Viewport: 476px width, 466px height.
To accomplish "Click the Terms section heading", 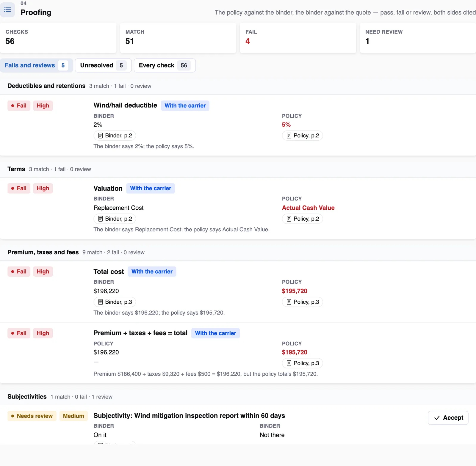I will click(16, 169).
